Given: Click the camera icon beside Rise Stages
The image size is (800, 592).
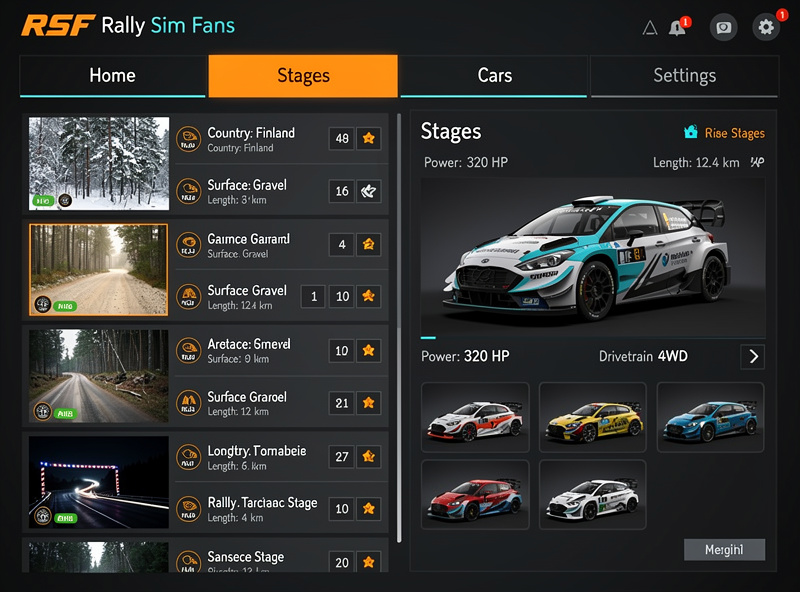Looking at the screenshot, I should coord(691,132).
